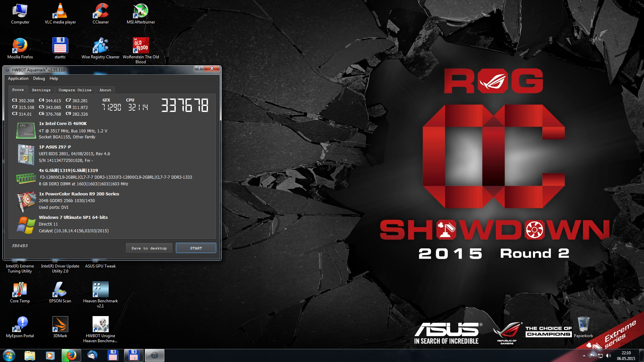Open the Application menu

pos(18,78)
